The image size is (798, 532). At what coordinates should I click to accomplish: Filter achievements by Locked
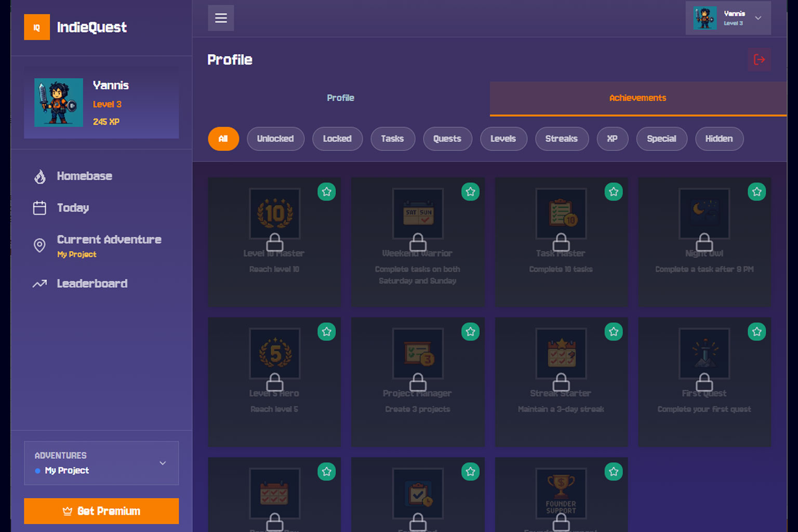[337, 139]
